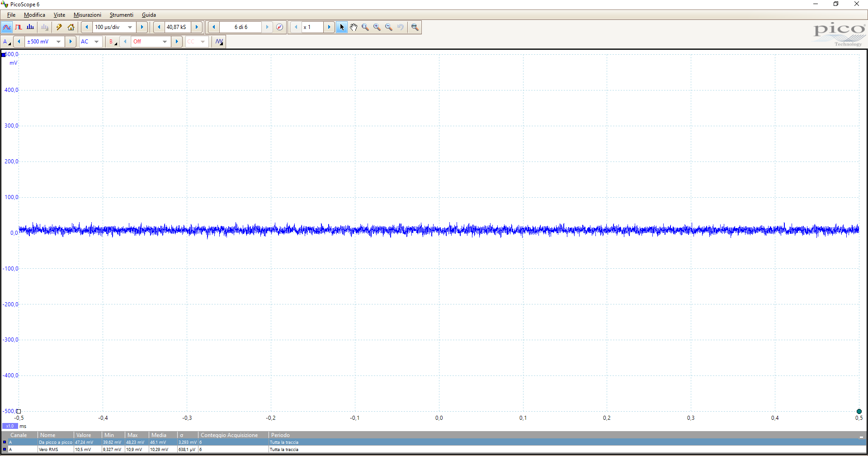Go to previous waveform buffer
868x456 pixels.
pos(214,27)
